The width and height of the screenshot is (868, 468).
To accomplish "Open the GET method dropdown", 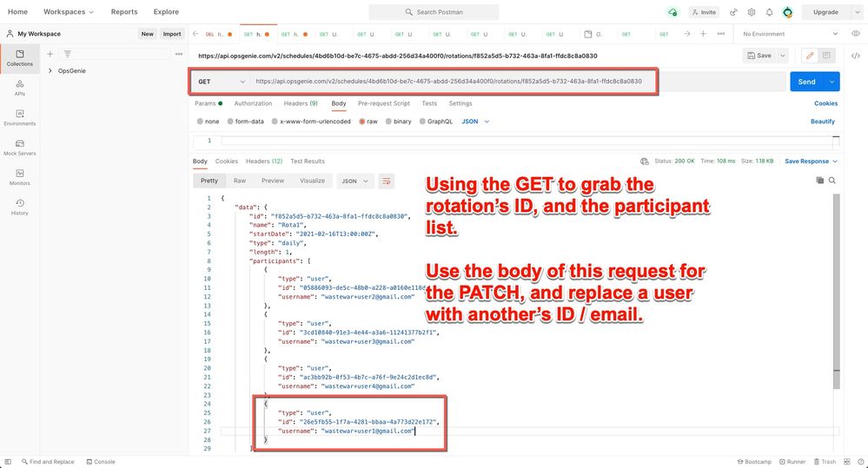I will (222, 82).
